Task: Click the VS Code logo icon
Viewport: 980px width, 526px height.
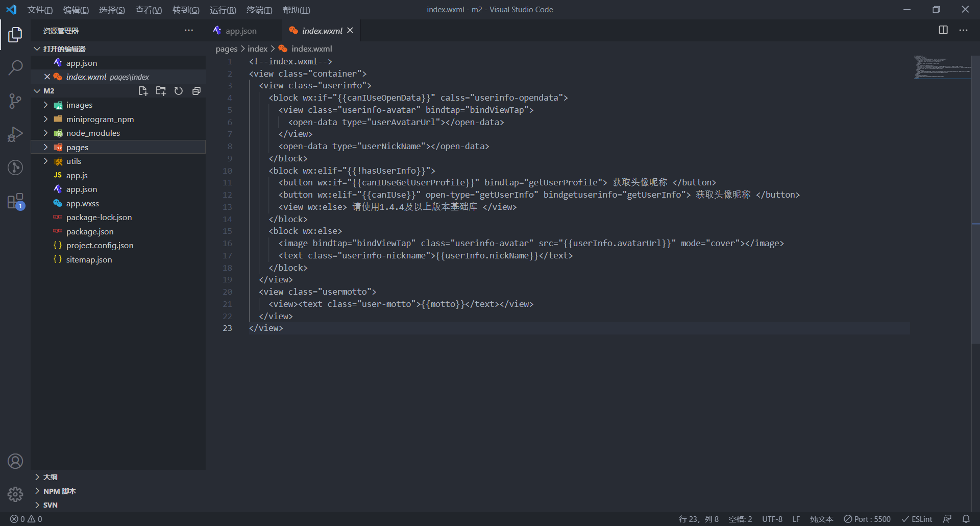Action: (x=11, y=10)
